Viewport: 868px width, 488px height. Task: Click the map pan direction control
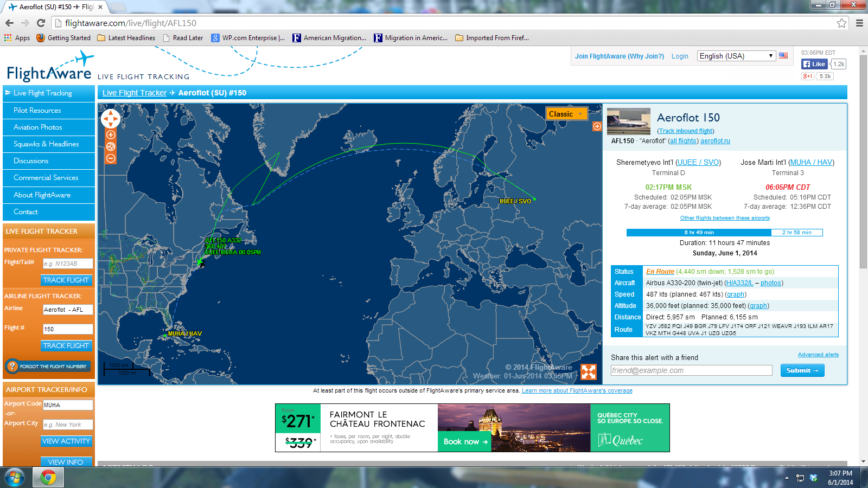coord(111,118)
